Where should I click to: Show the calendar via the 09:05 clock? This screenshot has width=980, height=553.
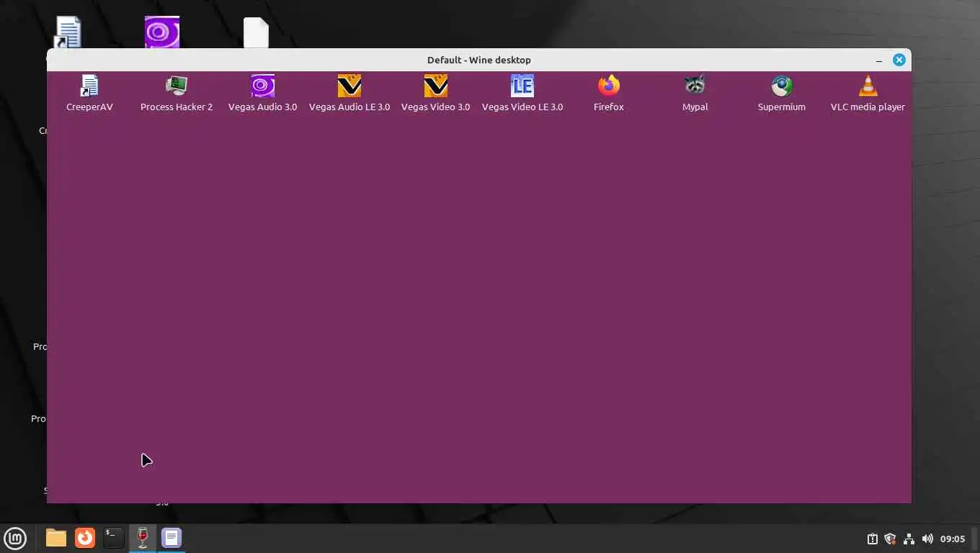tap(953, 539)
